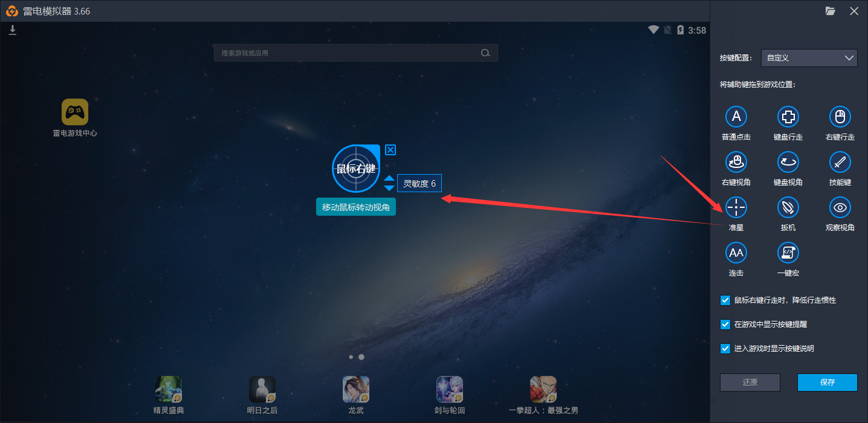Select the 右键行走 mouse icon
Viewport: 868px width, 423px height.
840,117
